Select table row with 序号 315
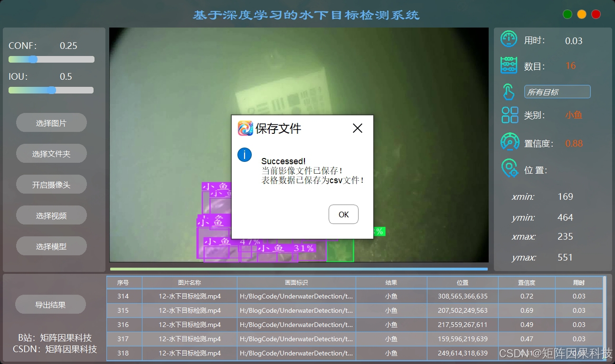 pyautogui.click(x=355, y=310)
